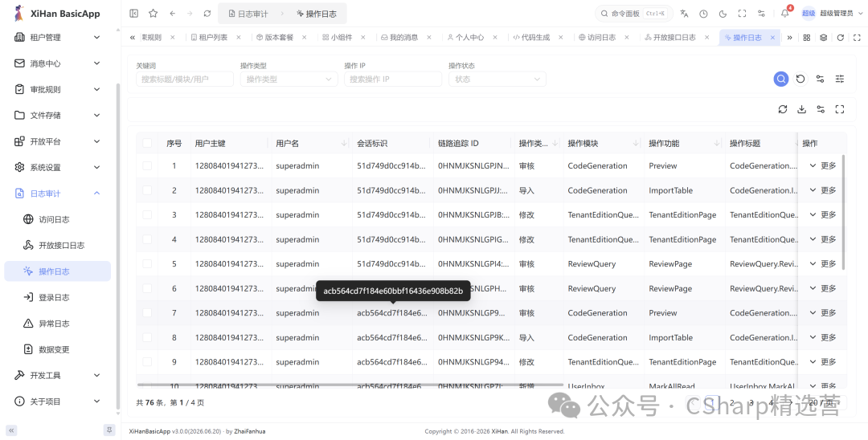Open 异常日志 in sidebar
The height and width of the screenshot is (440, 868).
[x=58, y=324]
